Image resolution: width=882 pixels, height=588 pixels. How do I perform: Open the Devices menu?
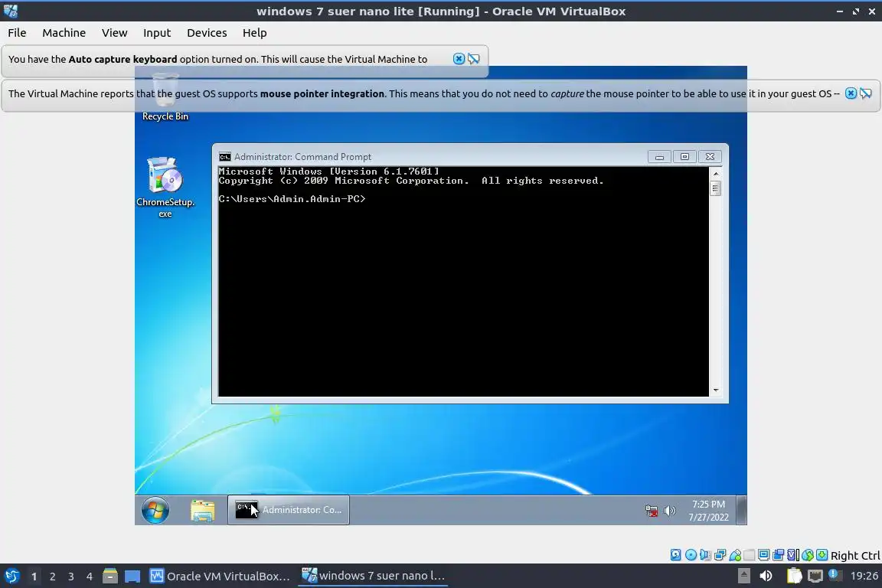[x=207, y=33]
